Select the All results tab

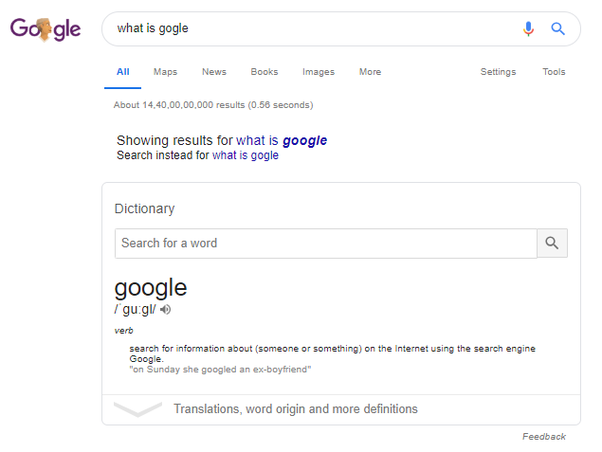(x=123, y=72)
